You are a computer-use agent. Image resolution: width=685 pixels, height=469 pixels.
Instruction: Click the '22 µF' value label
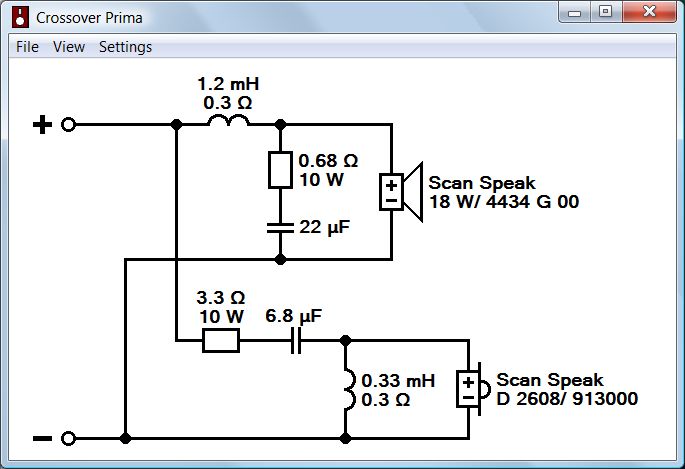[x=325, y=227]
